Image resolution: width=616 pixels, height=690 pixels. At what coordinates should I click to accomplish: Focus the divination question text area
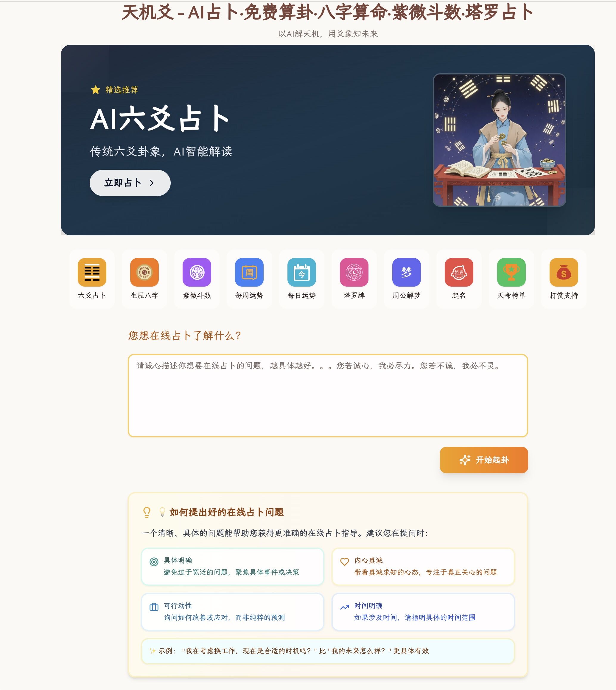328,395
